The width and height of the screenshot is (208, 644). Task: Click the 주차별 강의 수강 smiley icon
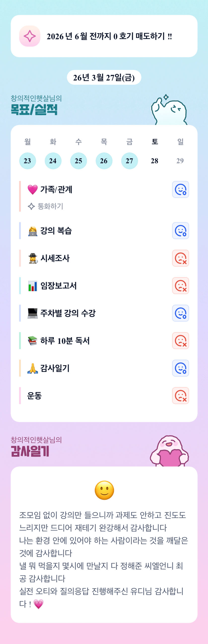(180, 313)
